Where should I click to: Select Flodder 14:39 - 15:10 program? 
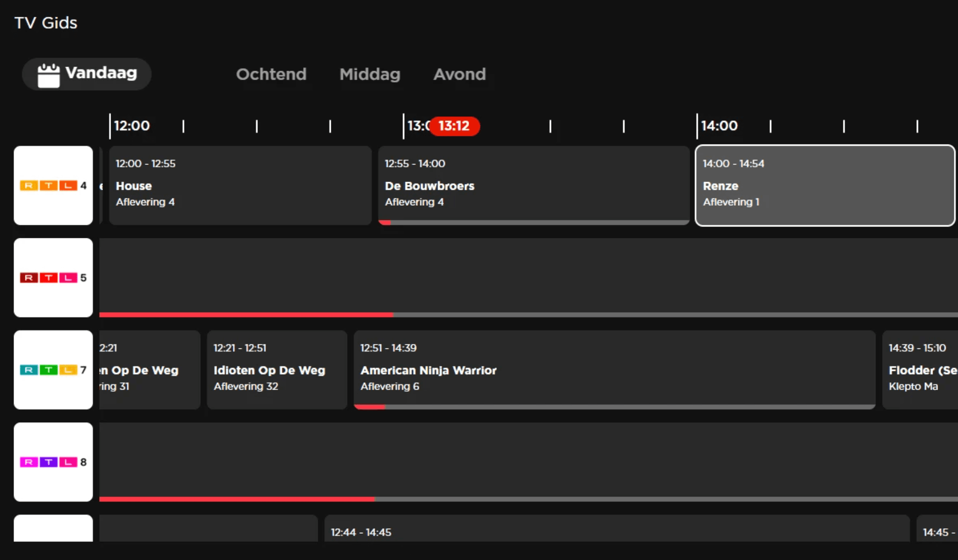tap(920, 370)
